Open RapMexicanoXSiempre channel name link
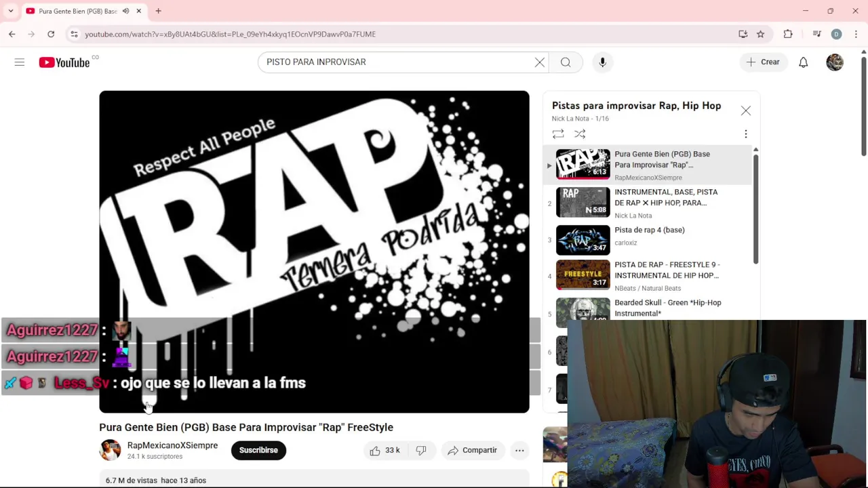 coord(172,446)
